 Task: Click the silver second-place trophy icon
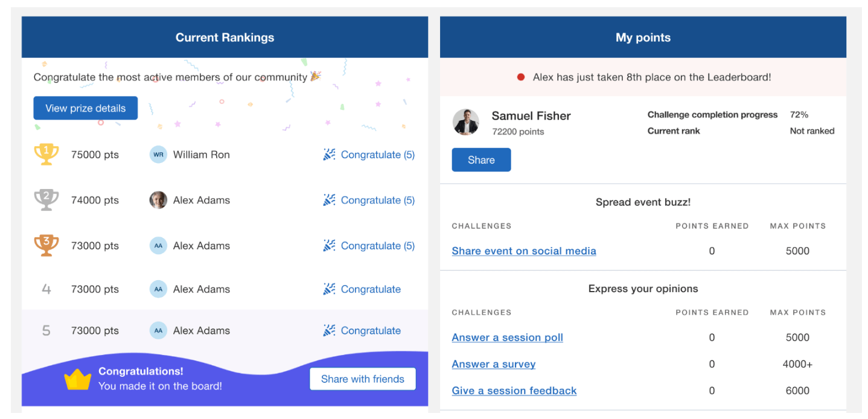tap(46, 199)
